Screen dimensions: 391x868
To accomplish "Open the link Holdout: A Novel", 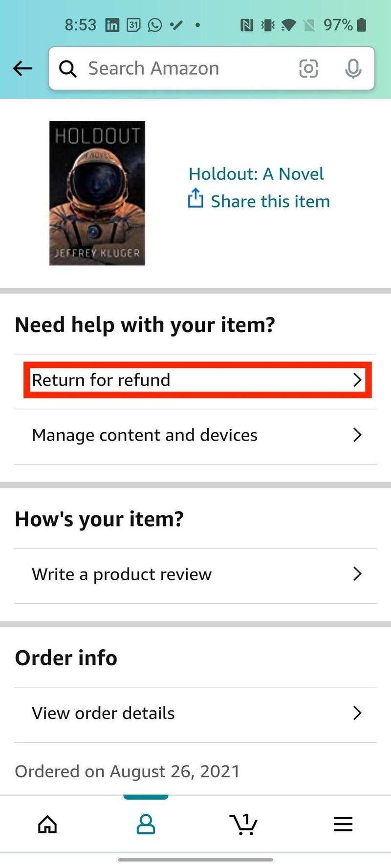I will pos(256,174).
